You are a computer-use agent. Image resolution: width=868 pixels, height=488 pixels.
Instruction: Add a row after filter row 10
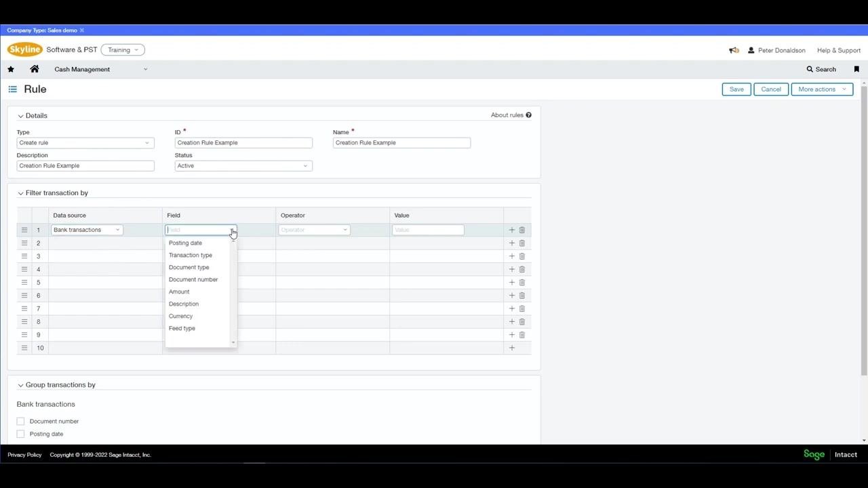[x=512, y=348]
